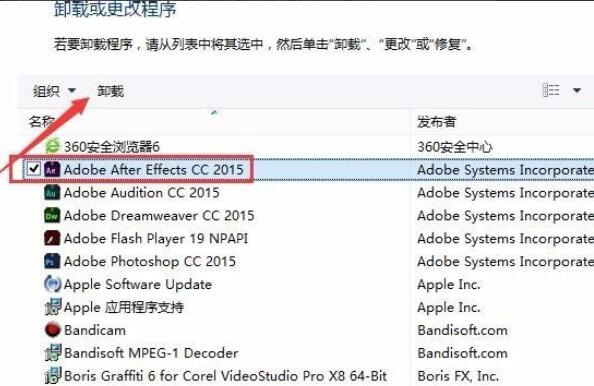Screen dimensions: 594x386
Task: Select Adobe Flash Player 19 NPAPI
Action: pyautogui.click(x=156, y=239)
